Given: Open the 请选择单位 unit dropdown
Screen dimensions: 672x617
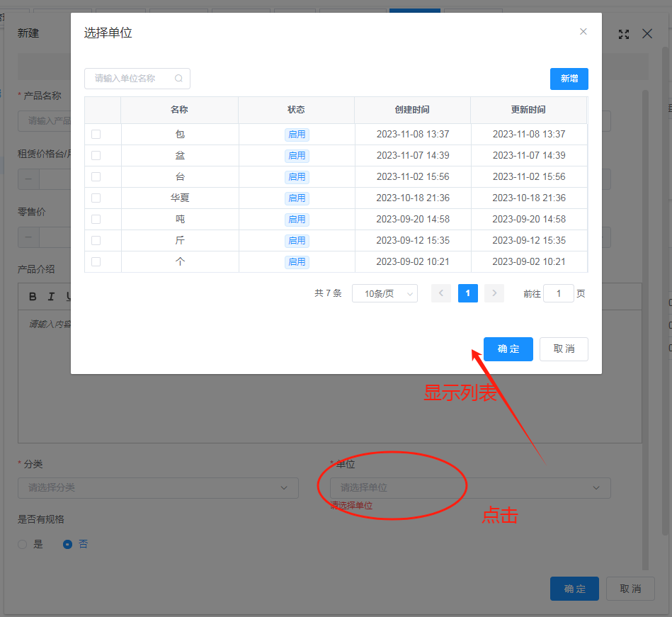Looking at the screenshot, I should pos(469,487).
